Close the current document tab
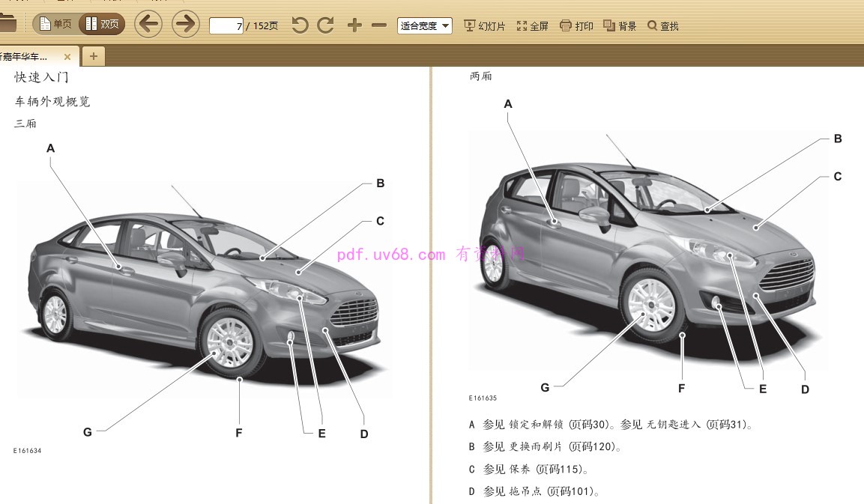The image size is (864, 504). click(67, 57)
